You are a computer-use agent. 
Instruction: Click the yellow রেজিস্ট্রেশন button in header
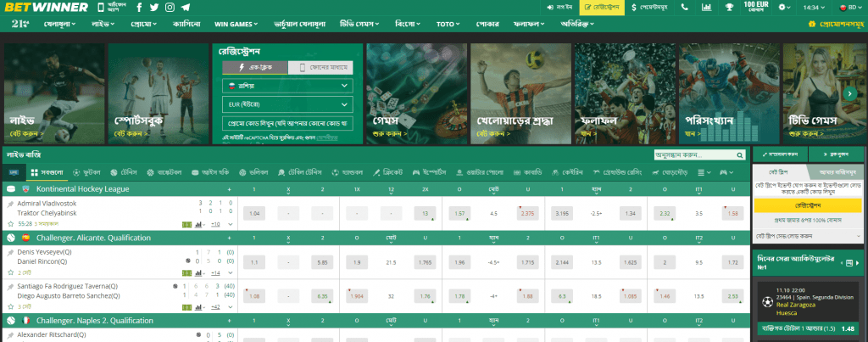603,7
